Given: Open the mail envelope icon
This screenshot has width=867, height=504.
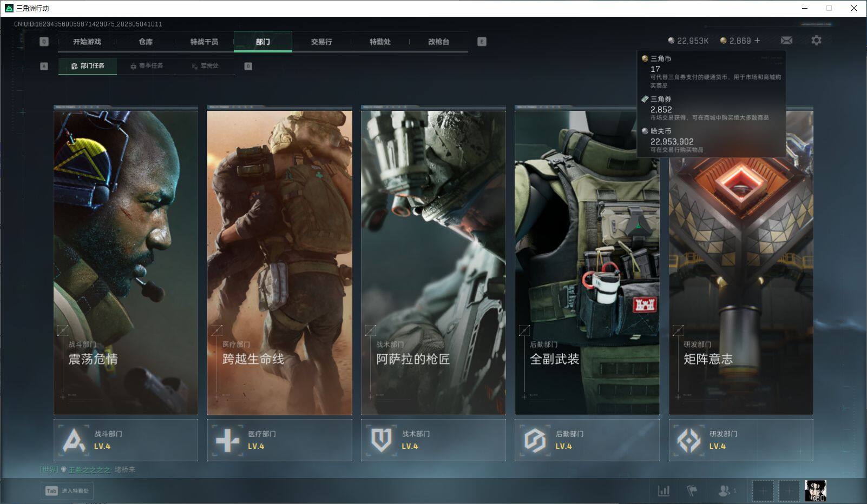Looking at the screenshot, I should tap(786, 41).
